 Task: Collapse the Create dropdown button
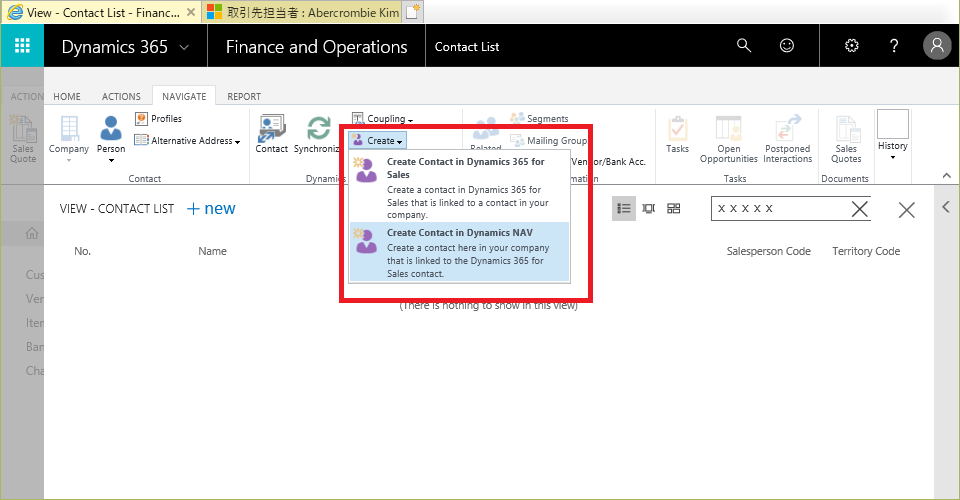click(x=377, y=141)
